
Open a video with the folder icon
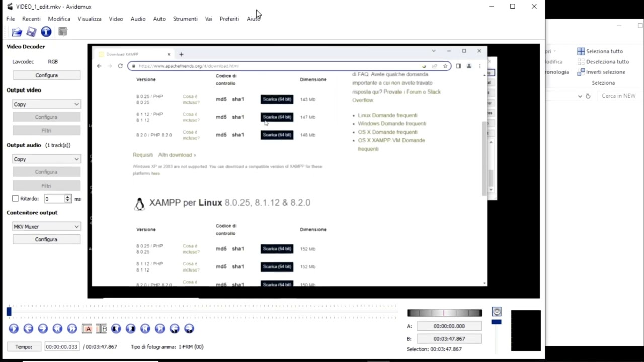click(x=17, y=32)
